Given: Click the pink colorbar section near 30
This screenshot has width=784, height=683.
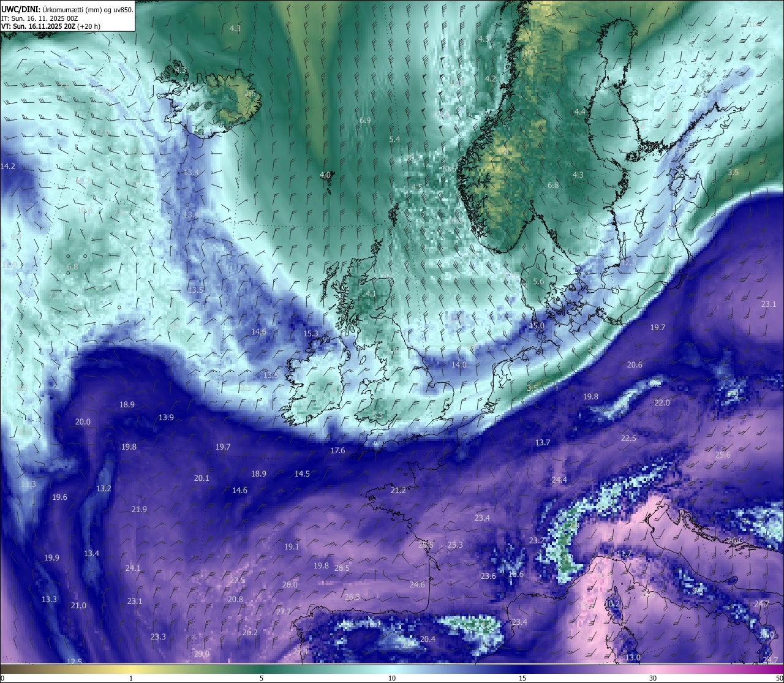Looking at the screenshot, I should pyautogui.click(x=653, y=670).
